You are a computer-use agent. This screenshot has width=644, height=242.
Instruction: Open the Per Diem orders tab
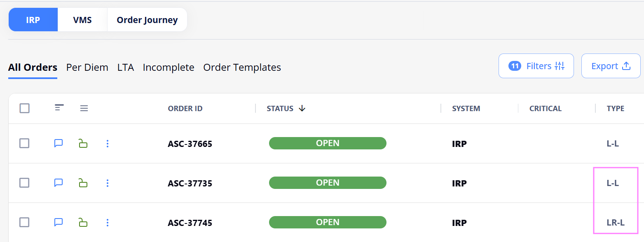coord(87,67)
